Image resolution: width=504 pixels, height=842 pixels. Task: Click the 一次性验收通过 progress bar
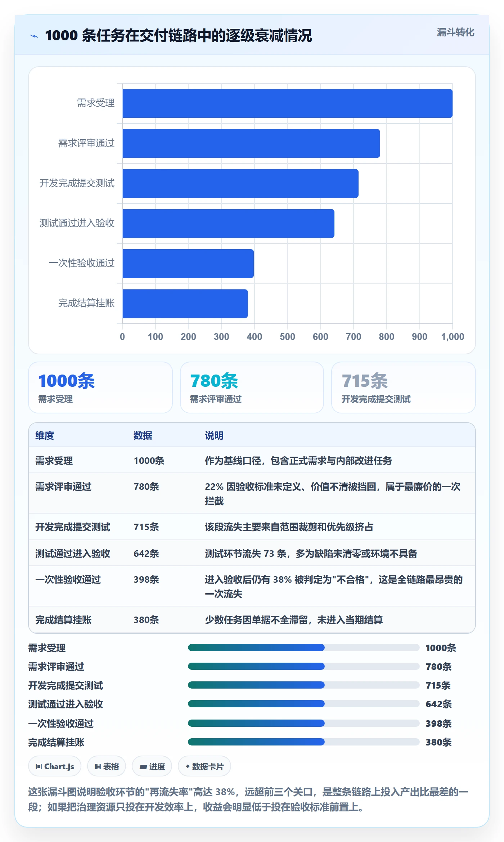point(303,723)
